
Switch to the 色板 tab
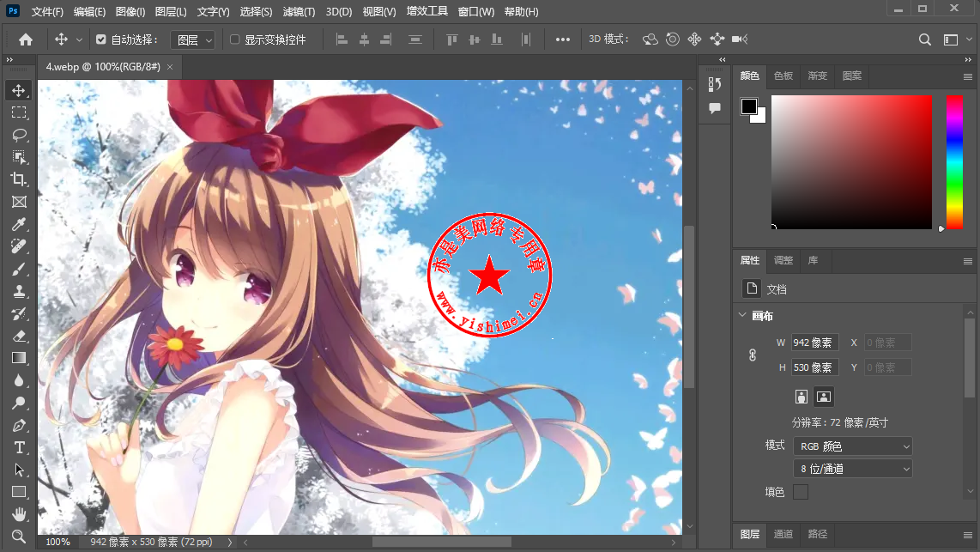783,76
